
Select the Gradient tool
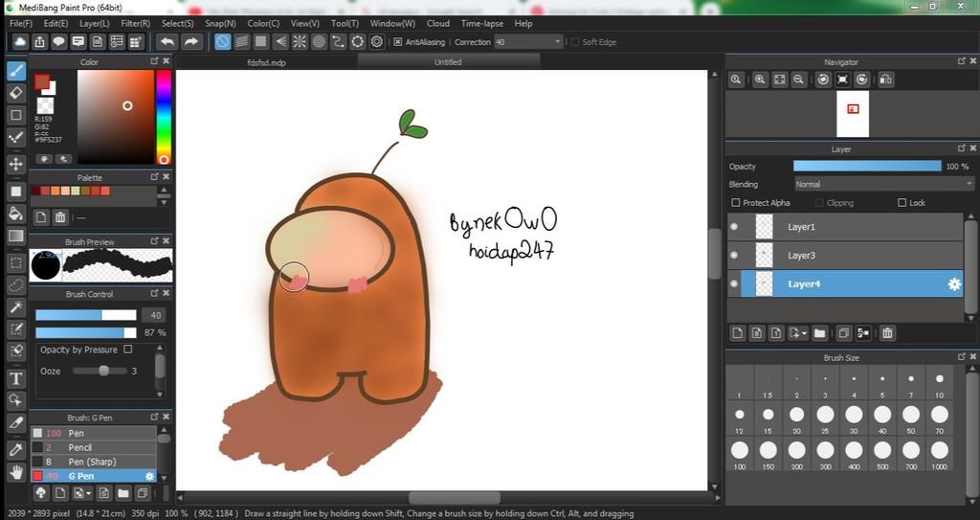coord(16,236)
